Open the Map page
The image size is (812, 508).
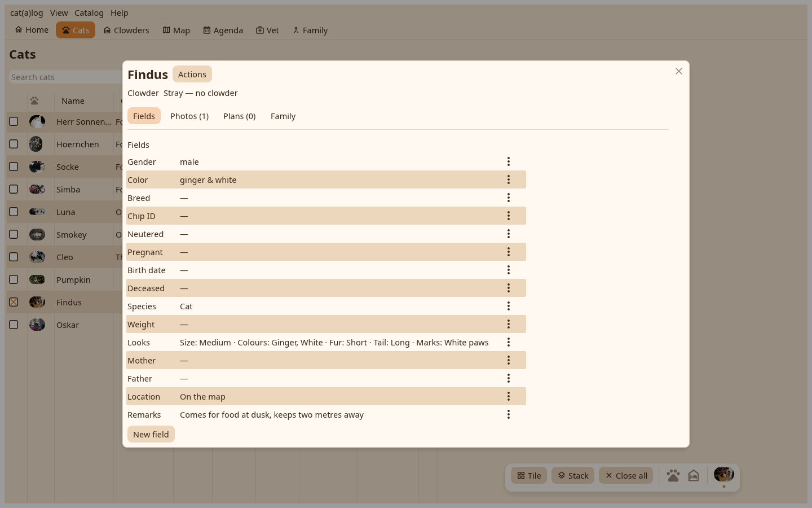(176, 30)
